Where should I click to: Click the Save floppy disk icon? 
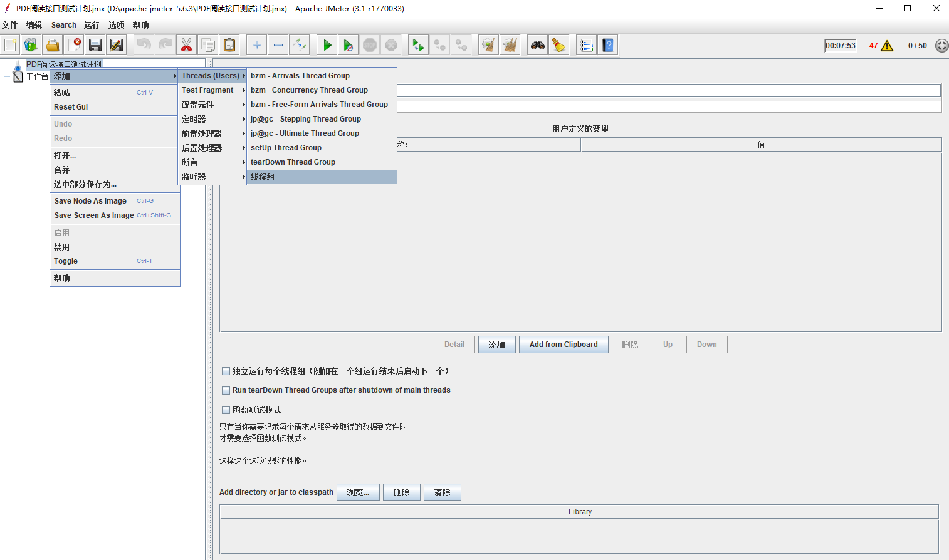(95, 45)
